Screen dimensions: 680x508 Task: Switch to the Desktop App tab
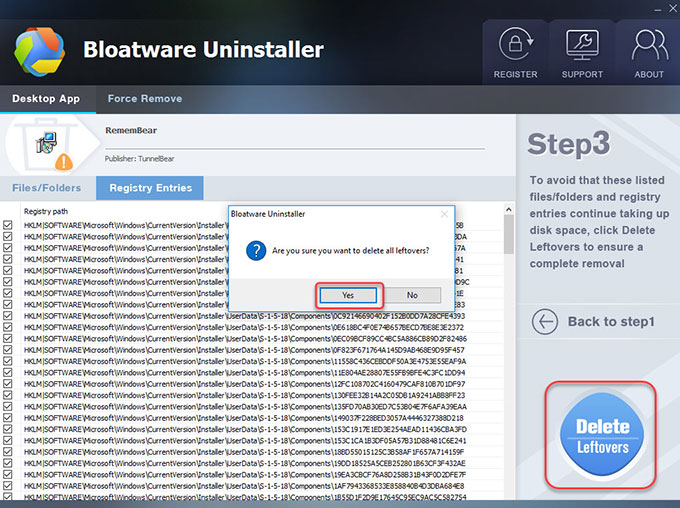(x=46, y=98)
